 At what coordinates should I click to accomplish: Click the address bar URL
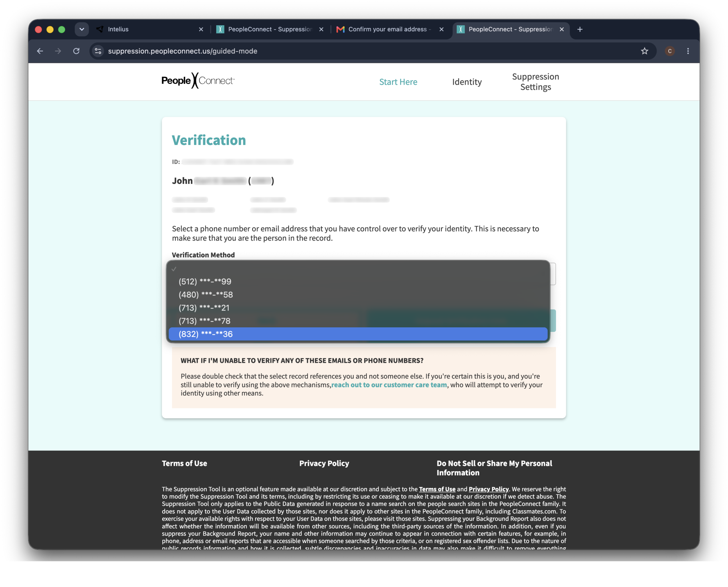(x=183, y=51)
